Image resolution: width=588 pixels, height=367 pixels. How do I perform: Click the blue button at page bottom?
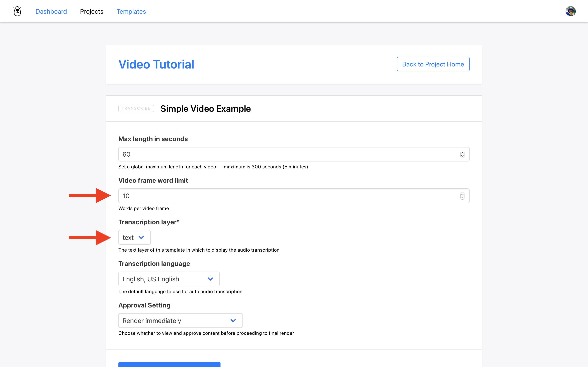click(x=169, y=364)
